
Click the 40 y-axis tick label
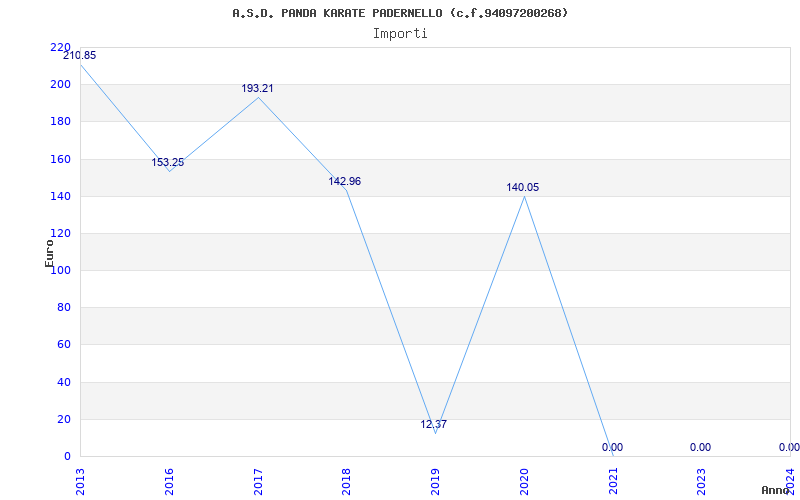click(63, 382)
